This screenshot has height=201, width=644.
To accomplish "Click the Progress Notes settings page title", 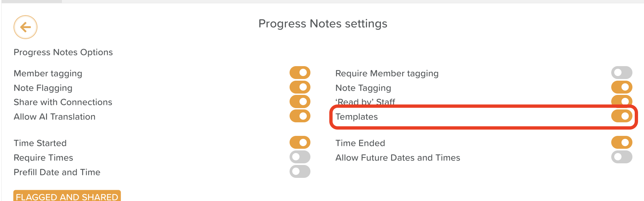I will tap(323, 24).
